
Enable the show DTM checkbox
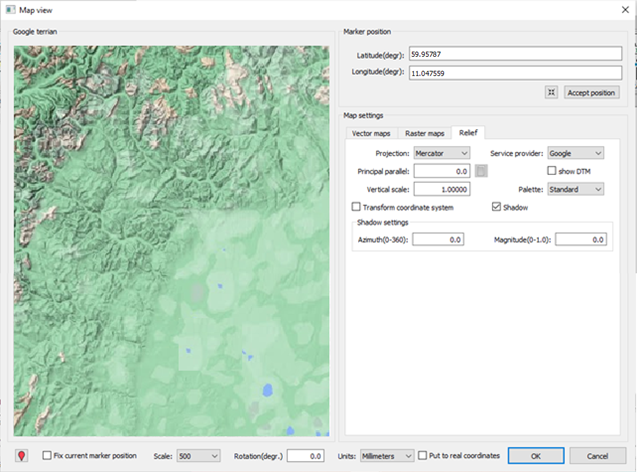552,171
